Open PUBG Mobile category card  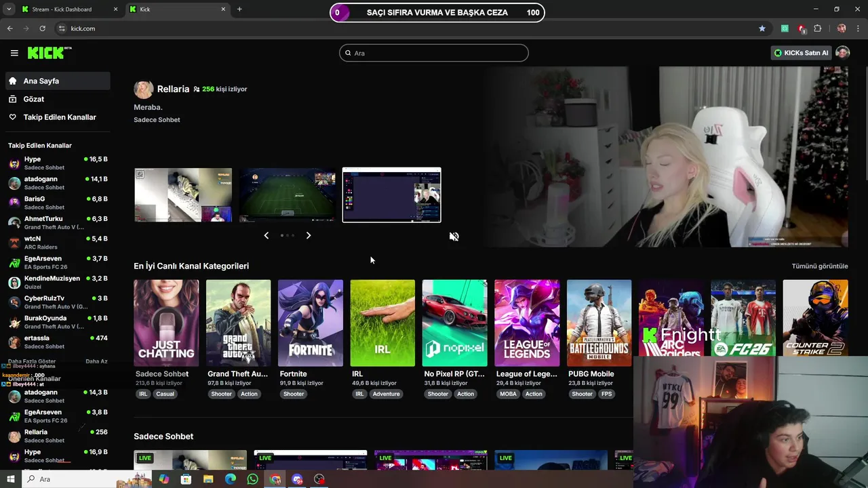(x=599, y=323)
